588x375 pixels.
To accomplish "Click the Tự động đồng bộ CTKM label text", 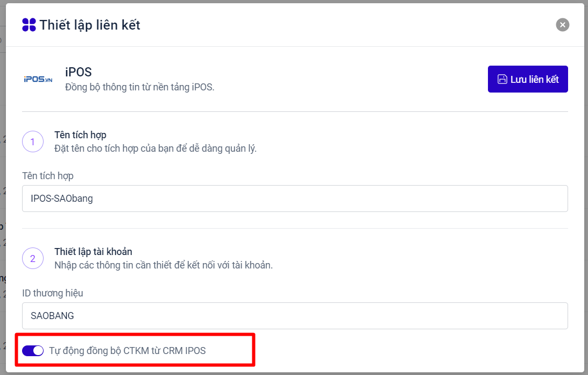I will tap(127, 351).
